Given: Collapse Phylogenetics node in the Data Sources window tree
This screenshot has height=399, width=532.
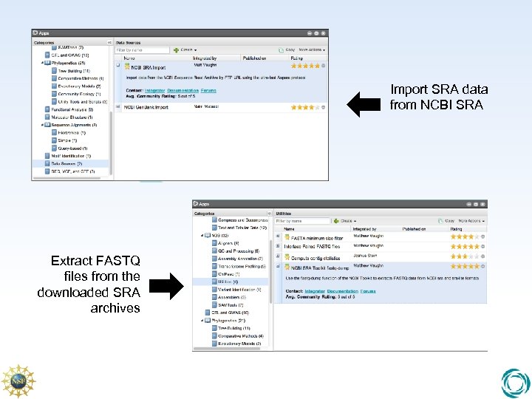Looking at the screenshot, I should coord(42,63).
